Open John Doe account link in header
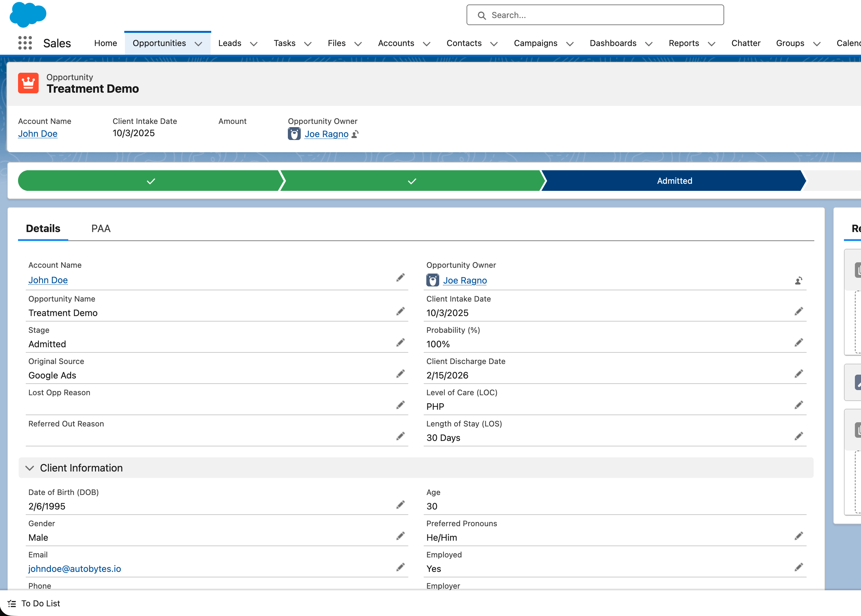This screenshot has height=616, width=861. coord(38,134)
